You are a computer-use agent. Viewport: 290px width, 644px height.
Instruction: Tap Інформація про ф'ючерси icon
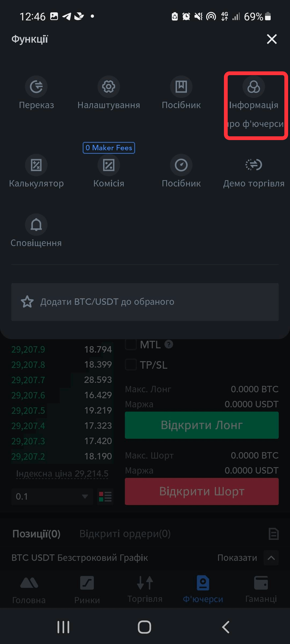click(x=254, y=87)
